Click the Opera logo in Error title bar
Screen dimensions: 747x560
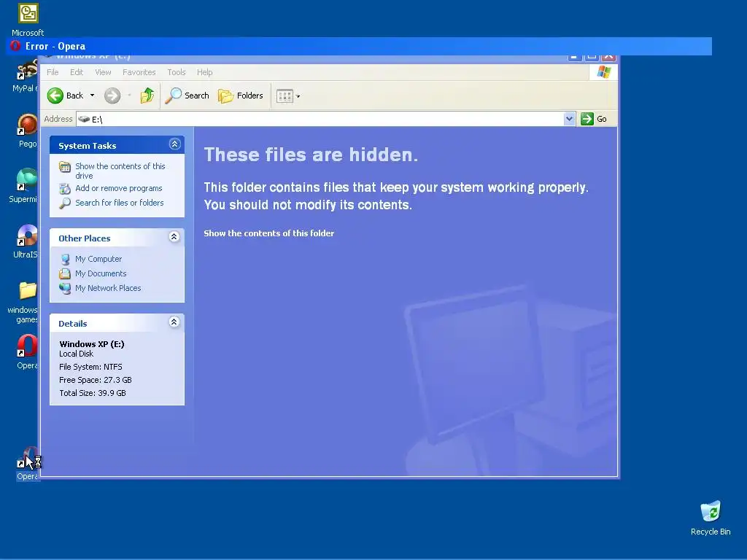coord(15,46)
